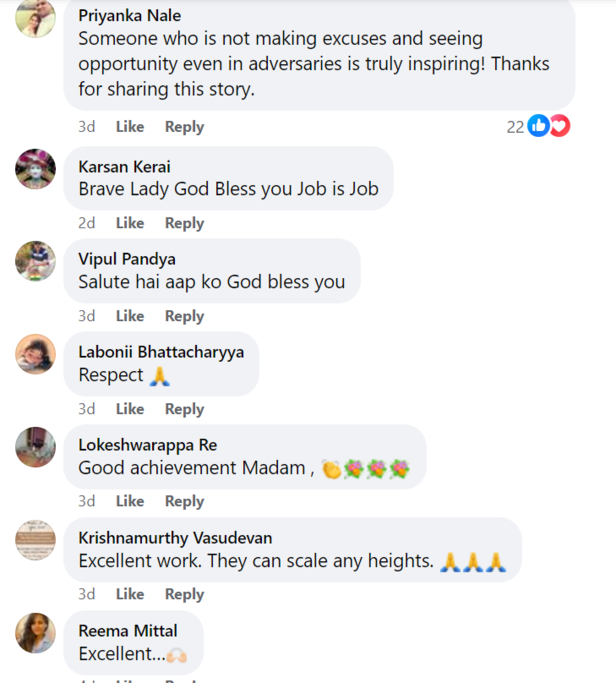Click the red heart reaction icon
Viewport: 616px width, 683px height.
[560, 126]
